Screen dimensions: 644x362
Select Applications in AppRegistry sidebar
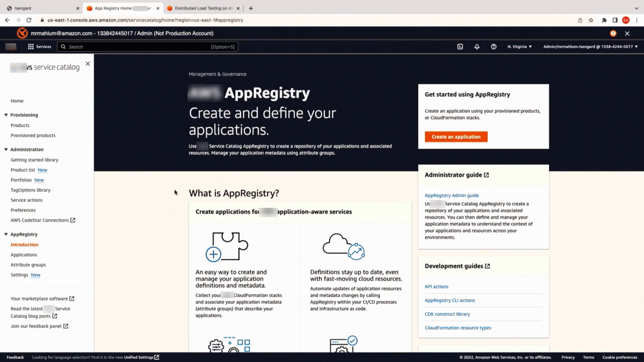pos(24,255)
